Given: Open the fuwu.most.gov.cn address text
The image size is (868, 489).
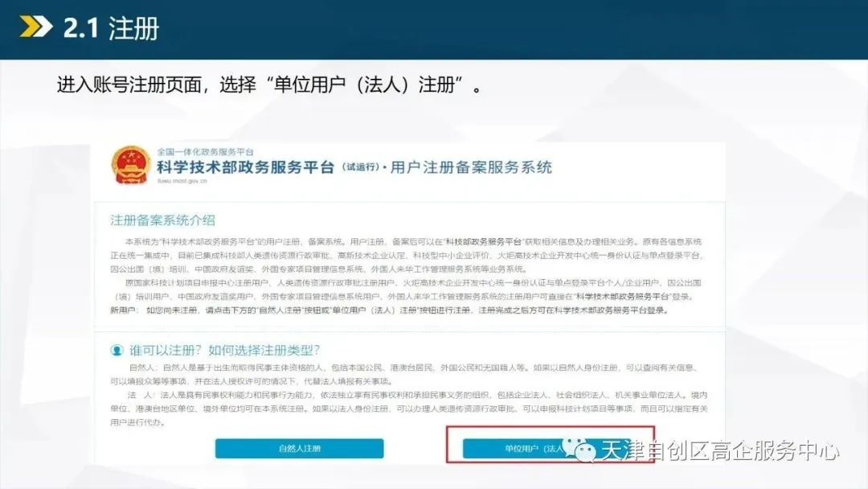Looking at the screenshot, I should pyautogui.click(x=182, y=181).
